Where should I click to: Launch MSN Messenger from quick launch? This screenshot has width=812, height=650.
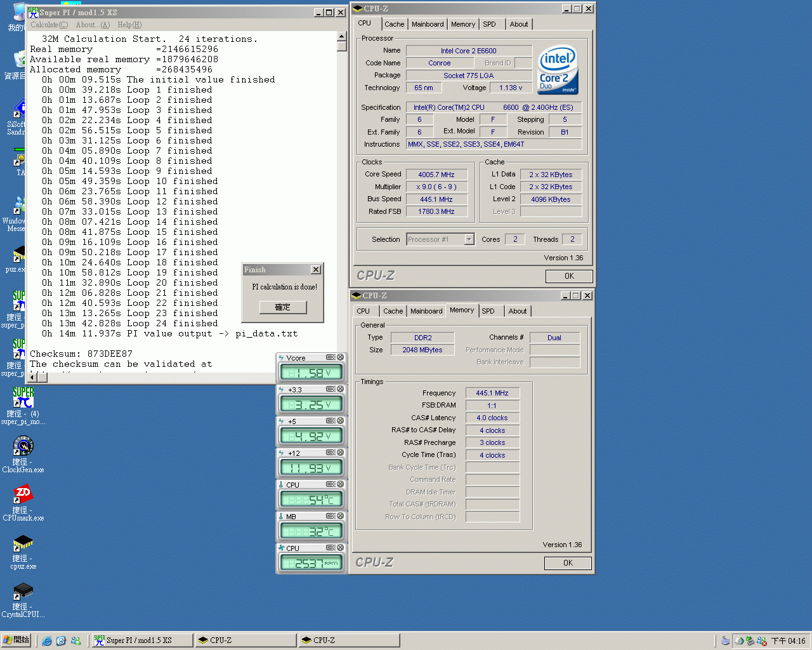click(x=75, y=640)
